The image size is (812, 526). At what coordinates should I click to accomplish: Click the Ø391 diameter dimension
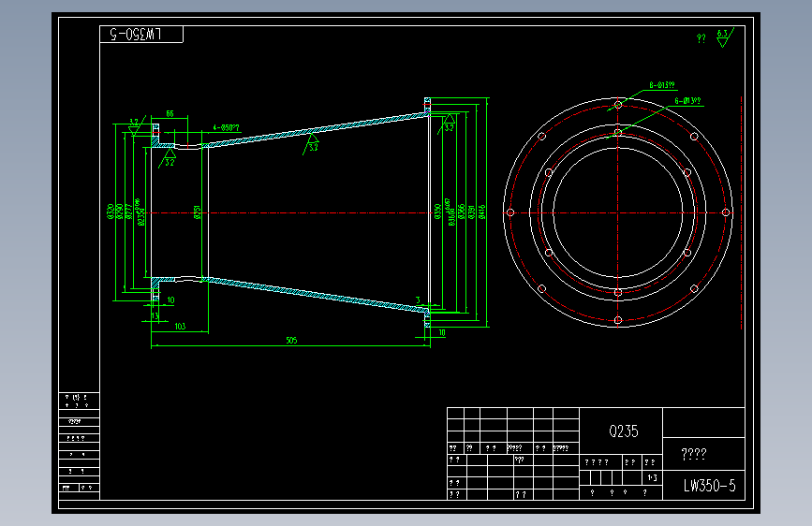pyautogui.click(x=471, y=212)
